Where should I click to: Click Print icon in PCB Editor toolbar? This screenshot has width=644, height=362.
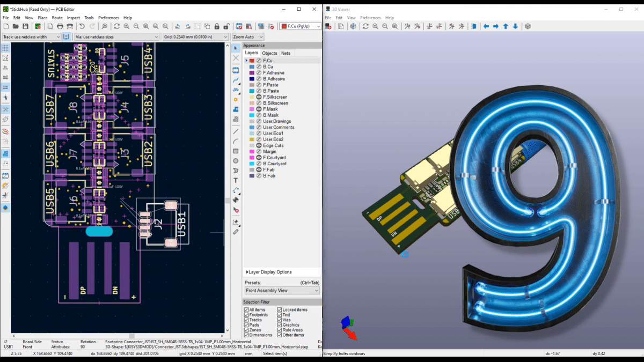(x=60, y=26)
